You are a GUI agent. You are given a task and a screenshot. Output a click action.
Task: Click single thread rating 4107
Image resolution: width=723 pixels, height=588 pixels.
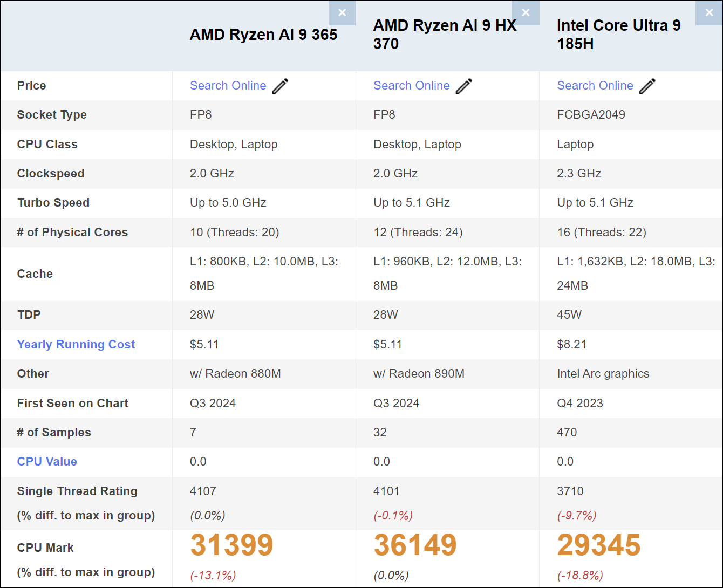pyautogui.click(x=203, y=491)
